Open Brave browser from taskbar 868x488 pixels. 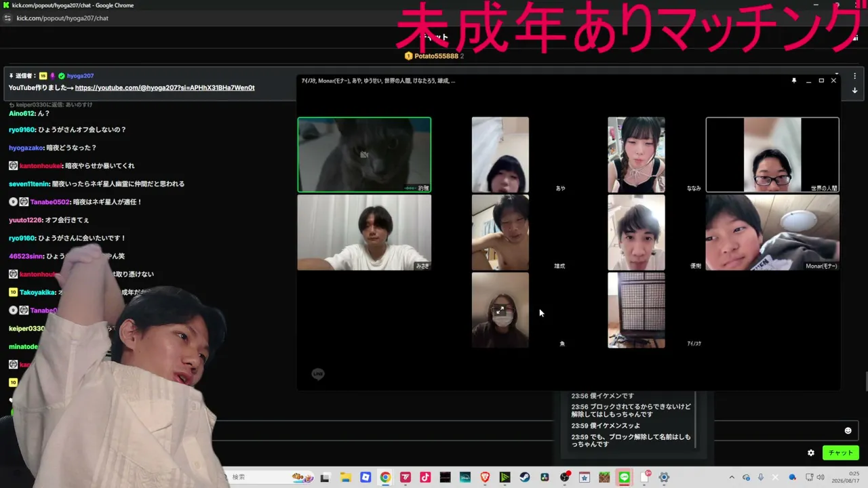point(485,477)
